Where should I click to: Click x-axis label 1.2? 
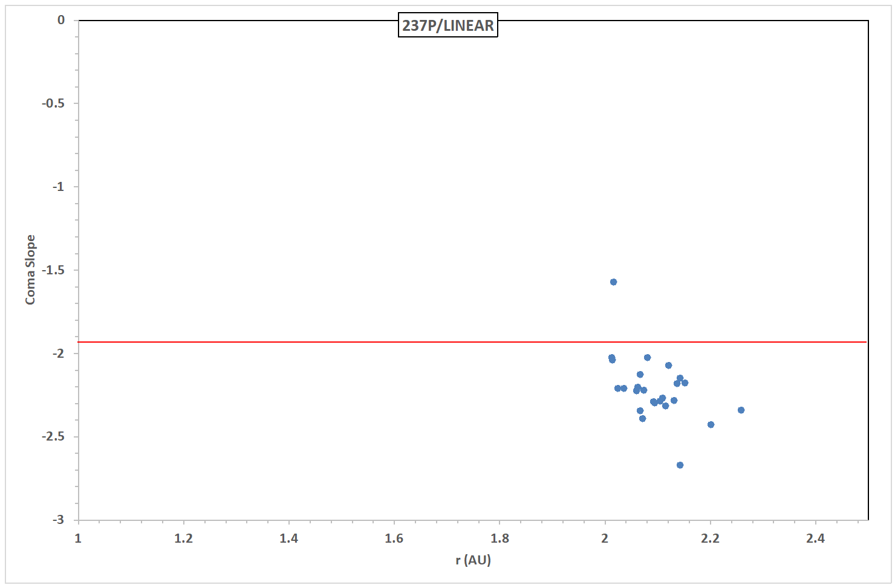tap(183, 538)
